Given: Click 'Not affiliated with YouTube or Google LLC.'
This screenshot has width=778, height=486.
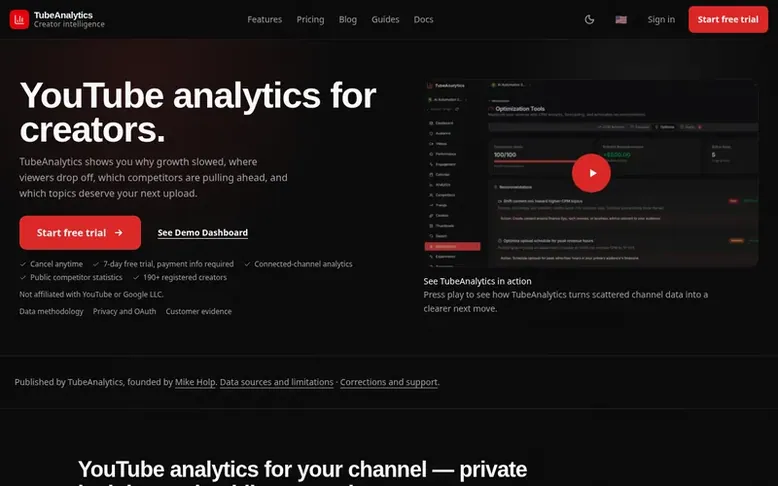Looking at the screenshot, I should tap(91, 294).
